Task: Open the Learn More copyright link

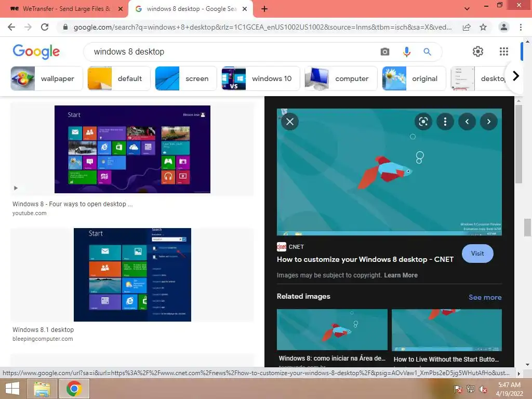Action: [x=401, y=275]
